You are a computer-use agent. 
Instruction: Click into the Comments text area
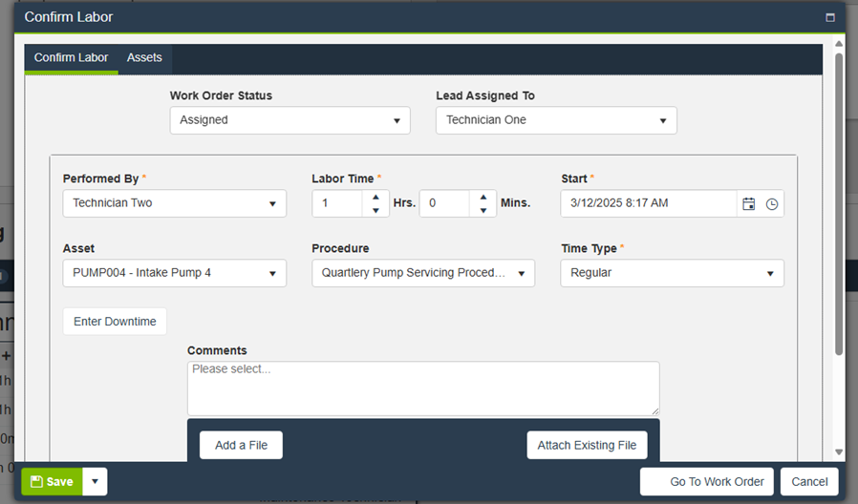(423, 388)
